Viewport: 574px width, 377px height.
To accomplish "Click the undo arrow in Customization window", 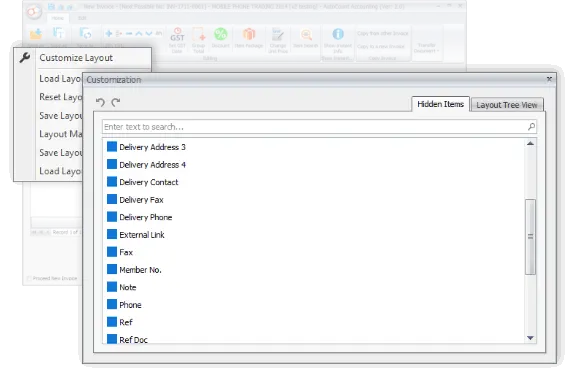I will pos(100,102).
